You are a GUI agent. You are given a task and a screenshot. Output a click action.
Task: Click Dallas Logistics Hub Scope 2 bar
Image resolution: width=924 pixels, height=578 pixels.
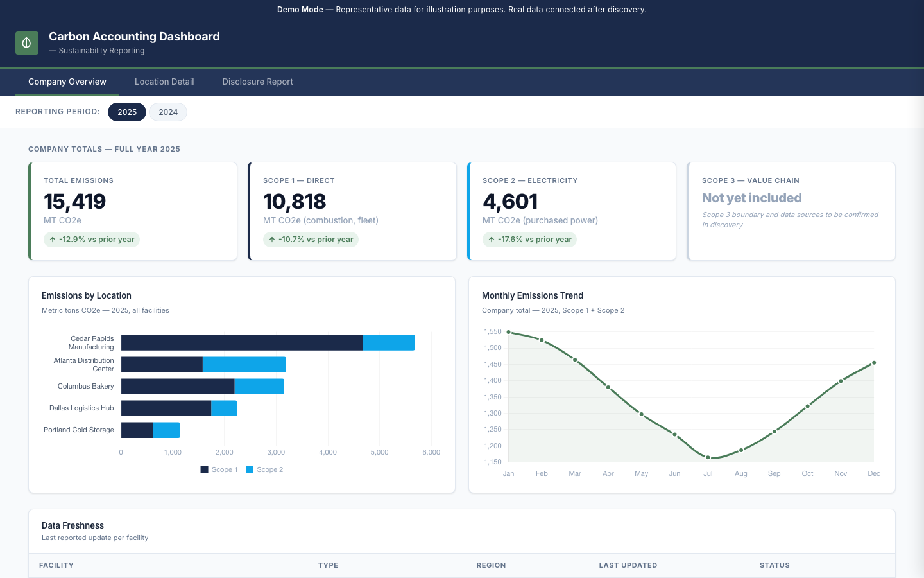tap(224, 408)
